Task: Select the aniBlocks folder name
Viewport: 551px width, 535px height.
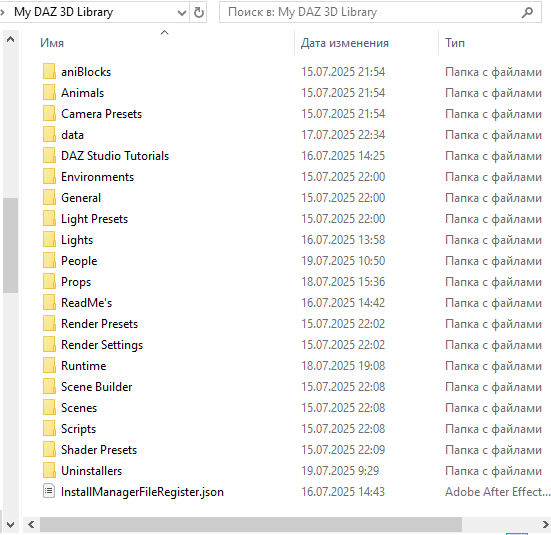Action: point(86,72)
